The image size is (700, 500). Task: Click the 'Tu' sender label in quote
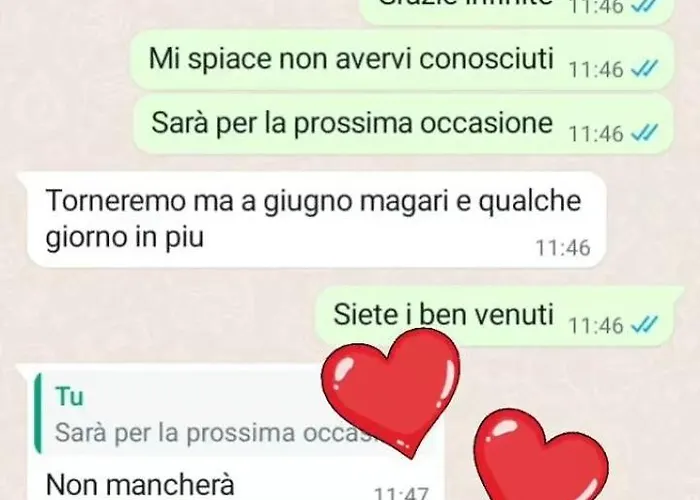(70, 396)
